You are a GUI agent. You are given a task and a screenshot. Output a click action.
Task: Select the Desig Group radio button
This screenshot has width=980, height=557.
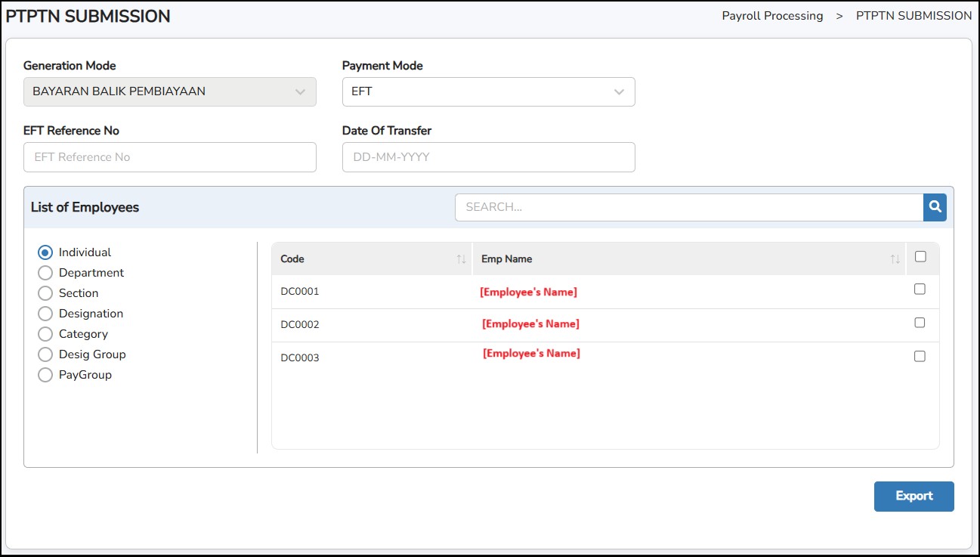(x=45, y=354)
